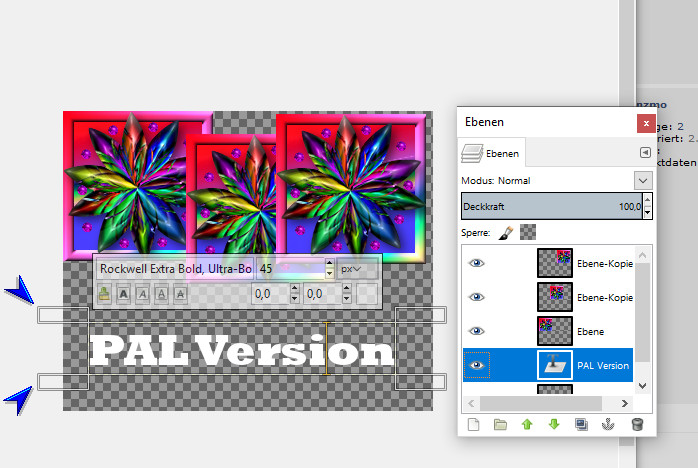Screen dimensions: 698x468
Task: Lower the layer with green down arrow
Action: coord(554,424)
